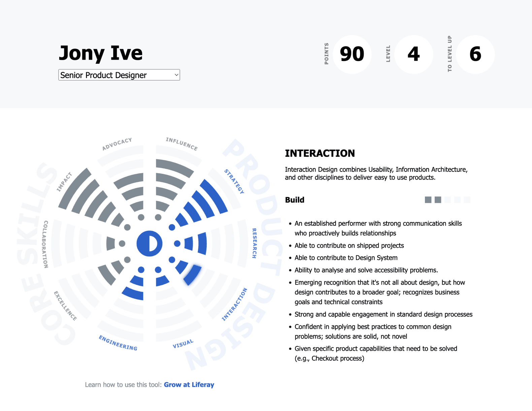Click the INTERACTION details heading
532x411 pixels.
[320, 153]
